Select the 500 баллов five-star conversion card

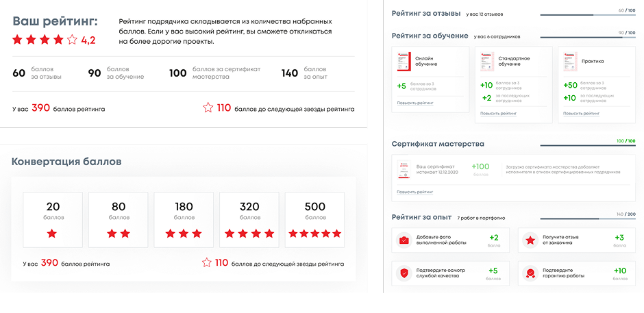click(x=314, y=219)
